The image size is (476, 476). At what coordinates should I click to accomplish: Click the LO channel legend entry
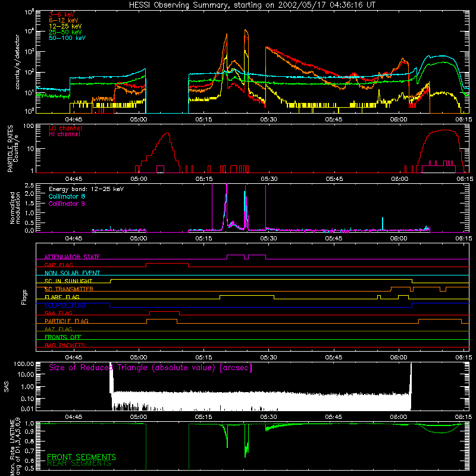pos(65,128)
